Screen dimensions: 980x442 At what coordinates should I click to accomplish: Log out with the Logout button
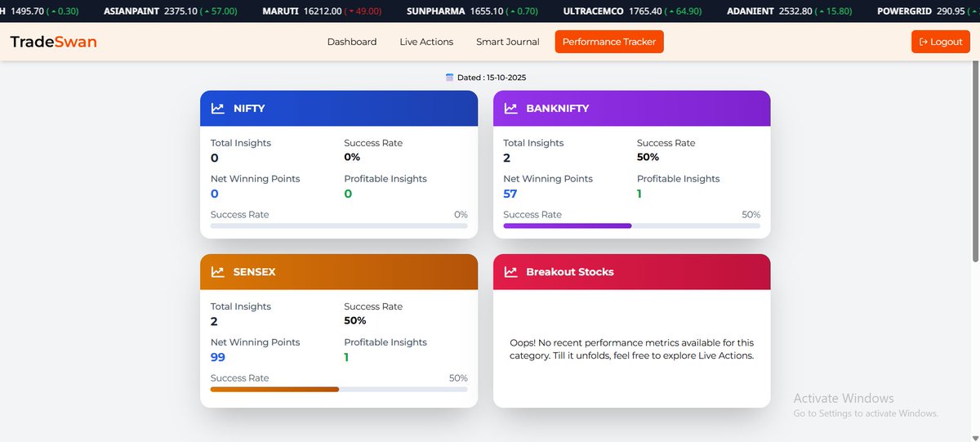941,42
